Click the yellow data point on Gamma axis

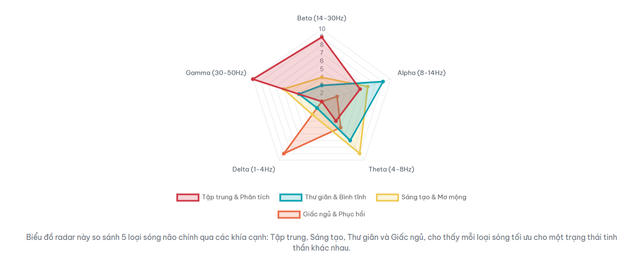283,89
